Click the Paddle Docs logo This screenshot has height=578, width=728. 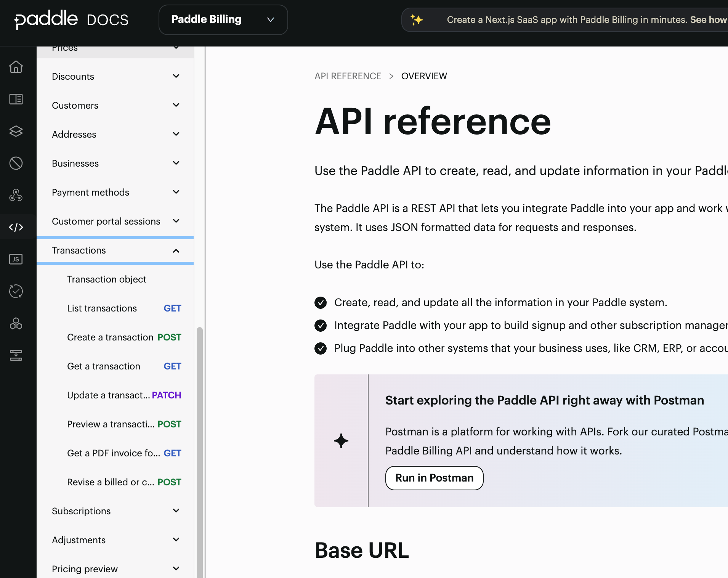[x=71, y=19]
